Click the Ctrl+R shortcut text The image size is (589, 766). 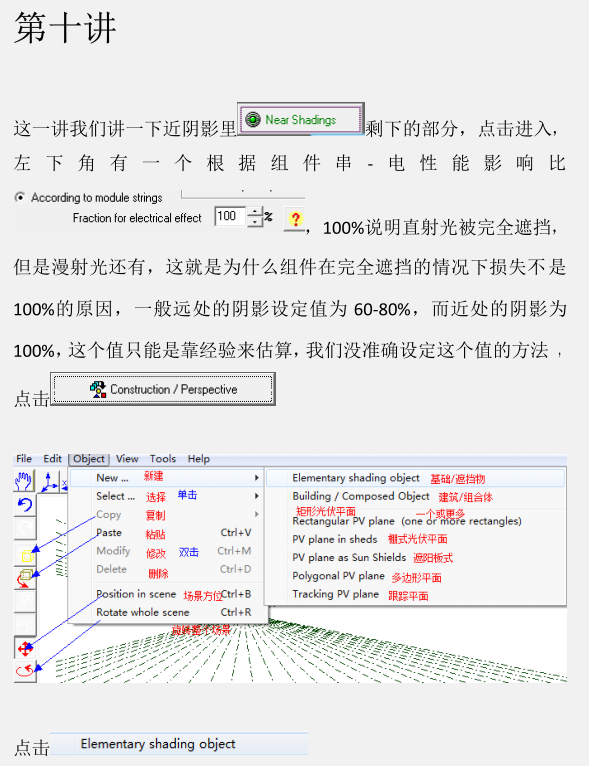coord(236,612)
